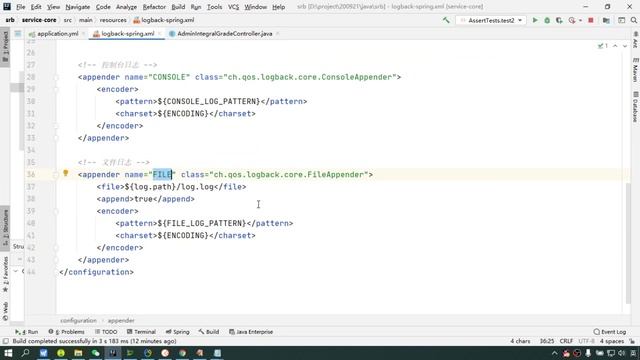This screenshot has width=640, height=360.
Task: Click the volume icon in the system tray
Action: coord(621,353)
